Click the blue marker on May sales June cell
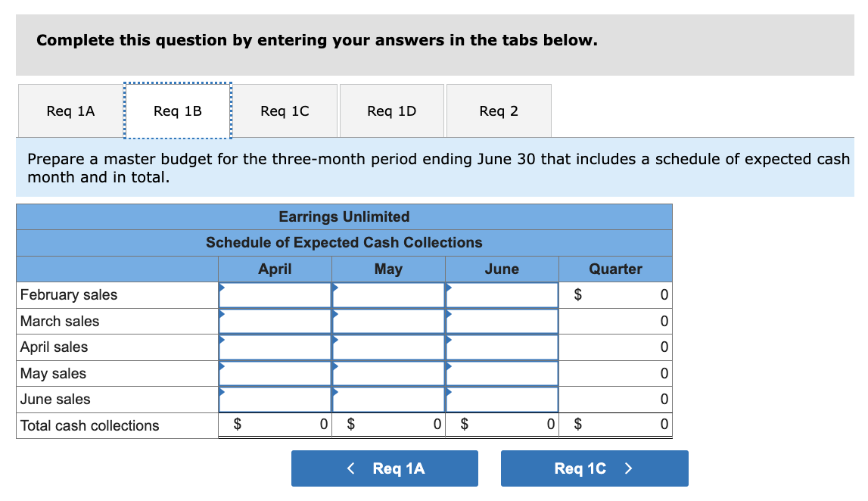This screenshot has width=868, height=501. (449, 368)
